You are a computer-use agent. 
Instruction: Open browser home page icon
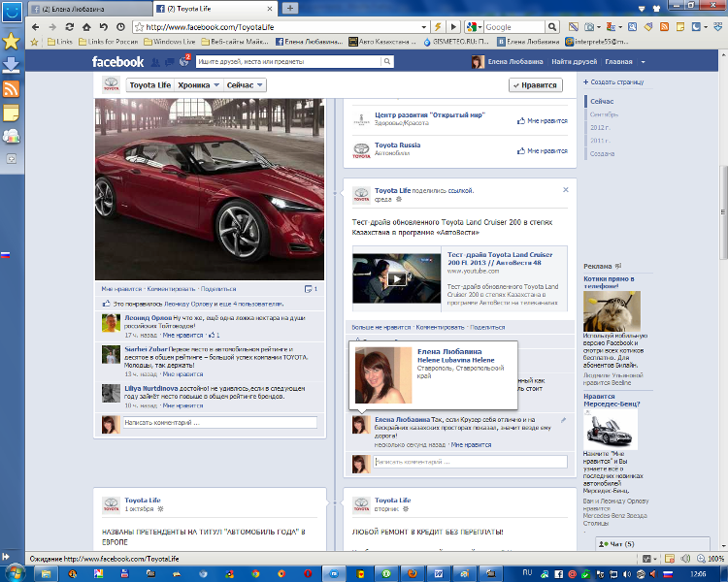[86, 27]
